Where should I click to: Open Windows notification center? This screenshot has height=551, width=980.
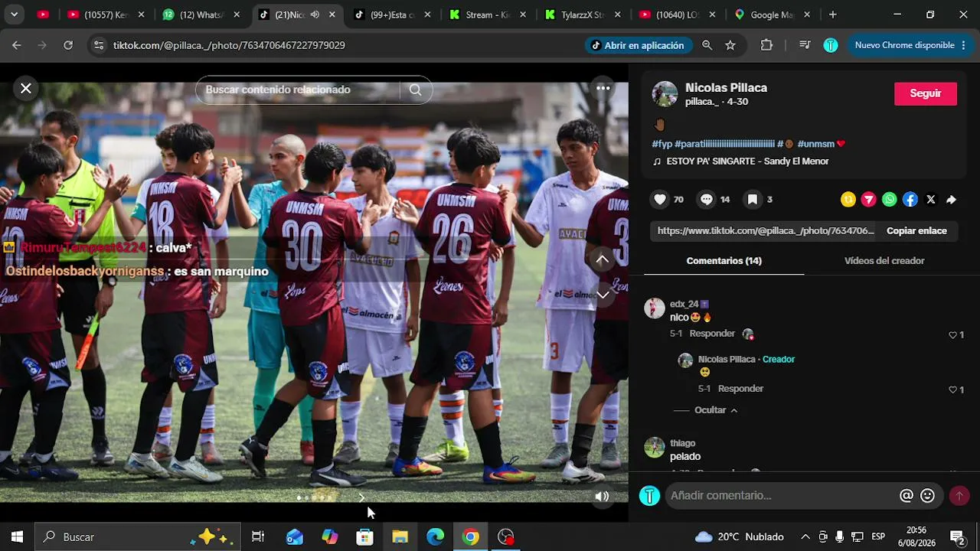[956, 537]
